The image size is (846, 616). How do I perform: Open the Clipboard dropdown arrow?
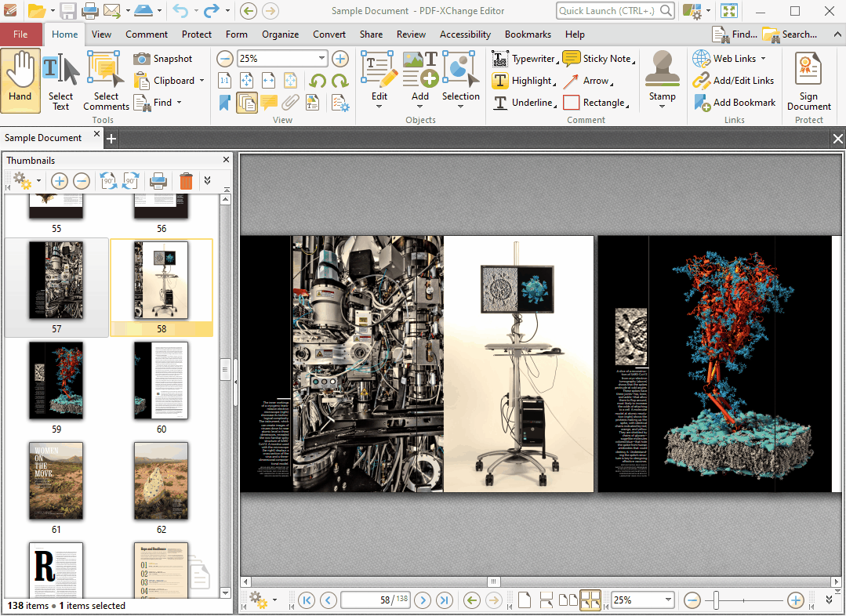(202, 81)
